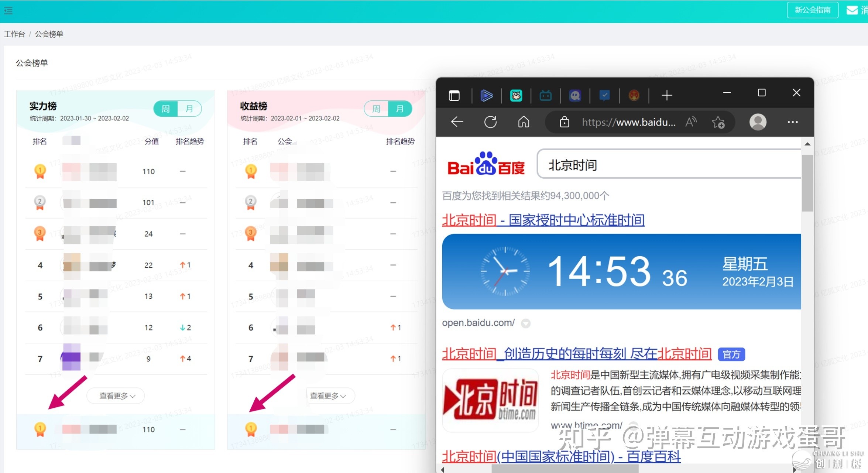The height and width of the screenshot is (473, 868).
Task: Refresh the Baidu page
Action: pyautogui.click(x=490, y=122)
